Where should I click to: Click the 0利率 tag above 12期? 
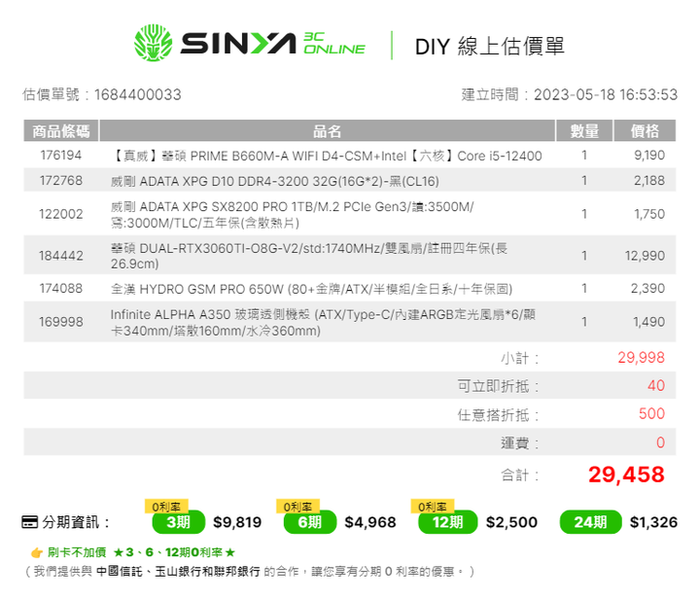click(x=433, y=507)
